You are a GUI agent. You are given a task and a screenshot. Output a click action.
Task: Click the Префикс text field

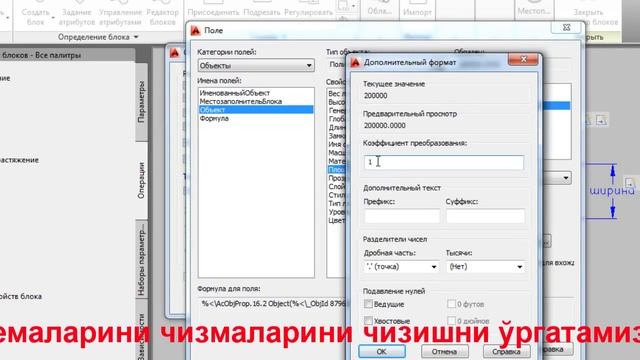point(402,216)
